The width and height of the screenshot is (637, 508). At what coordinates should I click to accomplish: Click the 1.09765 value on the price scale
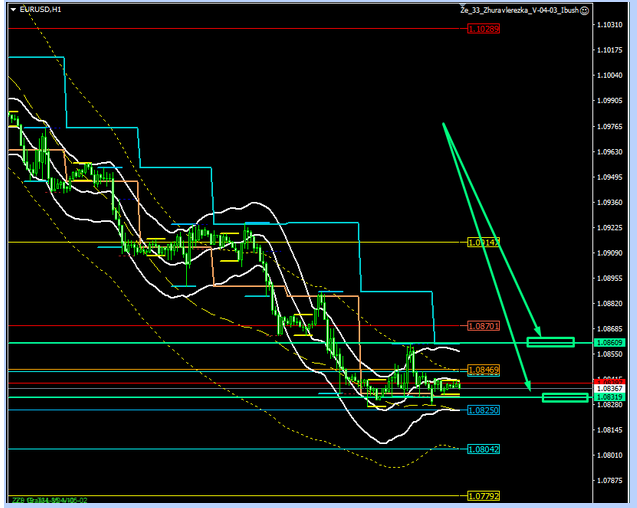[x=609, y=127]
